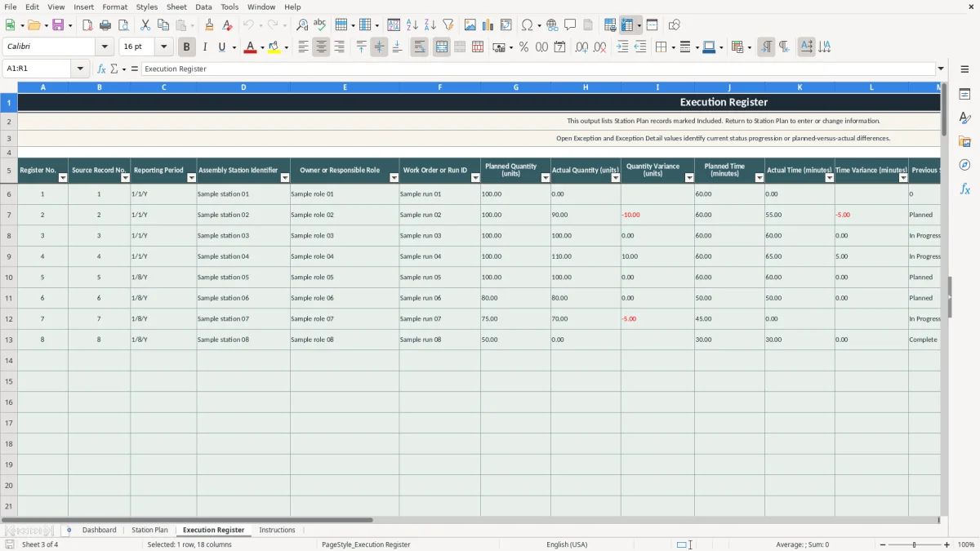Click the Insert Hyperlink icon
This screenshot has height=551, width=980.
click(552, 25)
